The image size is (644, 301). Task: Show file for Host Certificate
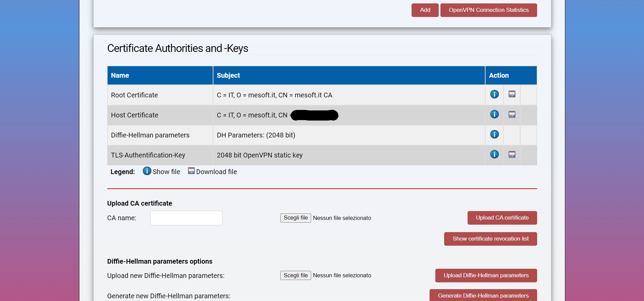494,114
